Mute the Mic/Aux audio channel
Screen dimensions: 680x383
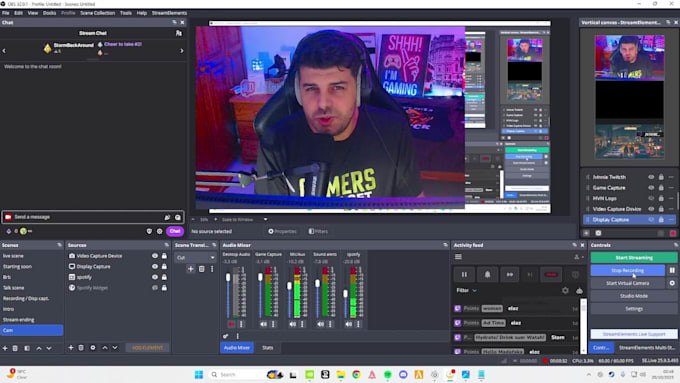tap(293, 324)
